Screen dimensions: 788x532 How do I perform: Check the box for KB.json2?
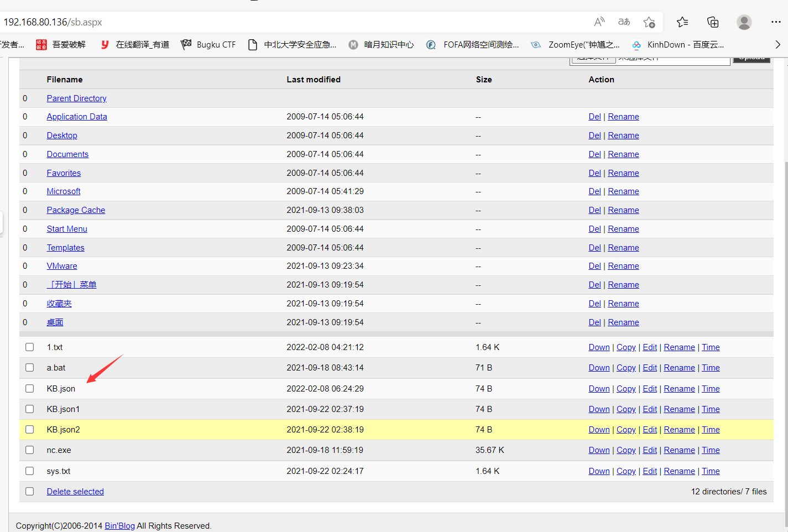(30, 430)
